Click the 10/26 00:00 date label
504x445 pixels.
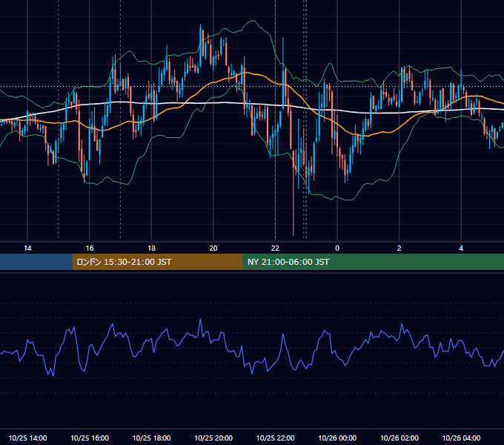click(x=337, y=438)
